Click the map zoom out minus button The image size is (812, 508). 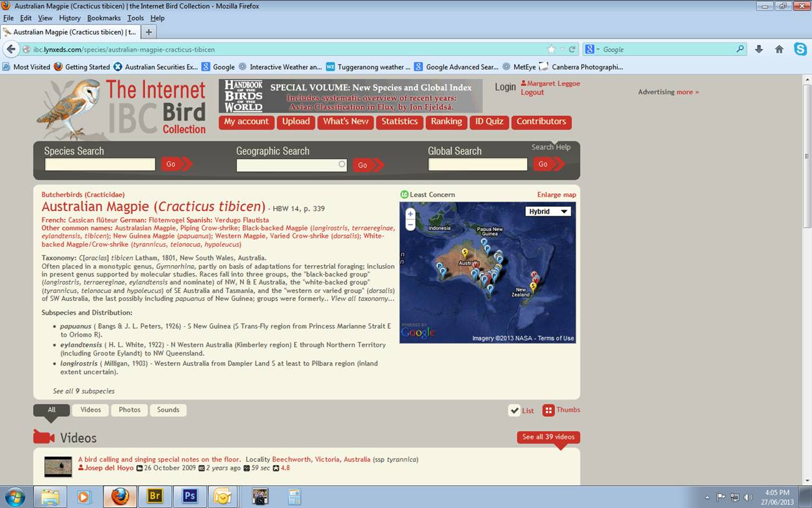click(x=410, y=225)
